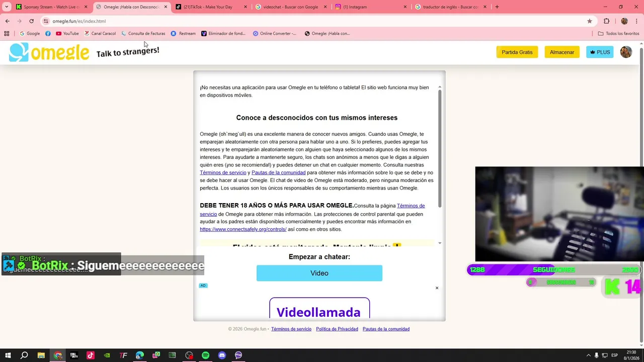Open the connectsafely.org controls link
Screen dimensions: 644x362
[243, 229]
